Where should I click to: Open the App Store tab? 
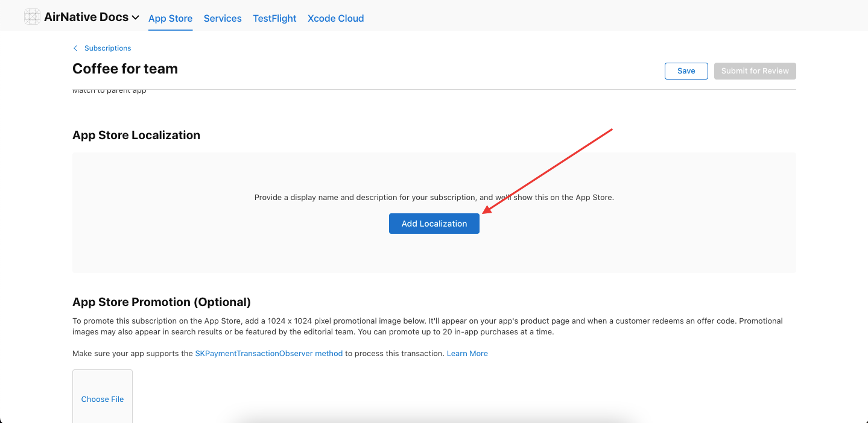tap(170, 19)
